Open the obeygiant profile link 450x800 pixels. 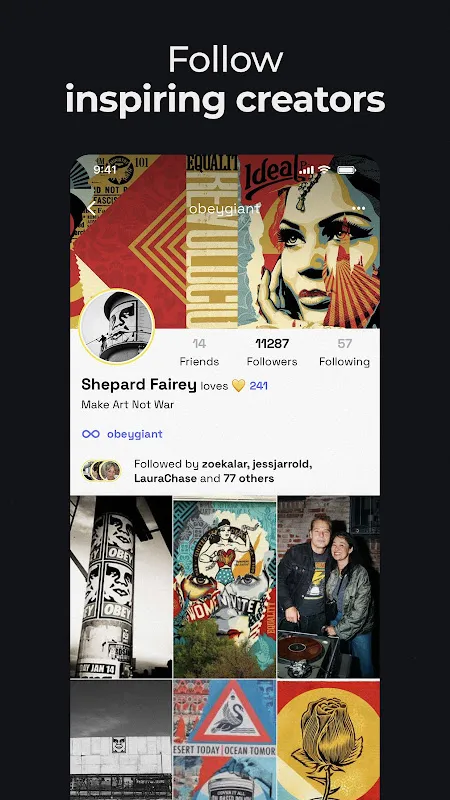[135, 434]
